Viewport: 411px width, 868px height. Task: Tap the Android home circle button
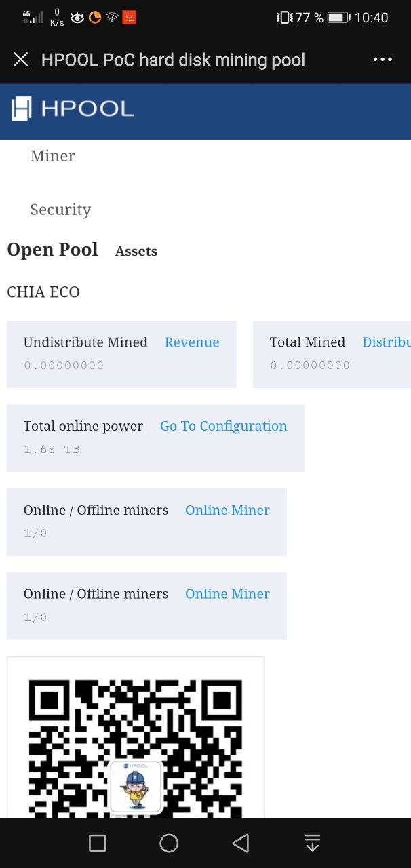[x=169, y=843]
